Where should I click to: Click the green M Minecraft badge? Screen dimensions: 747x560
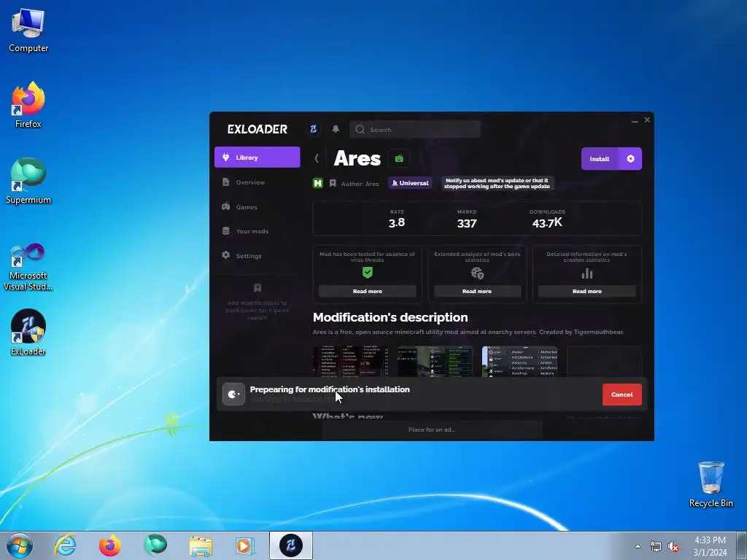click(x=318, y=183)
